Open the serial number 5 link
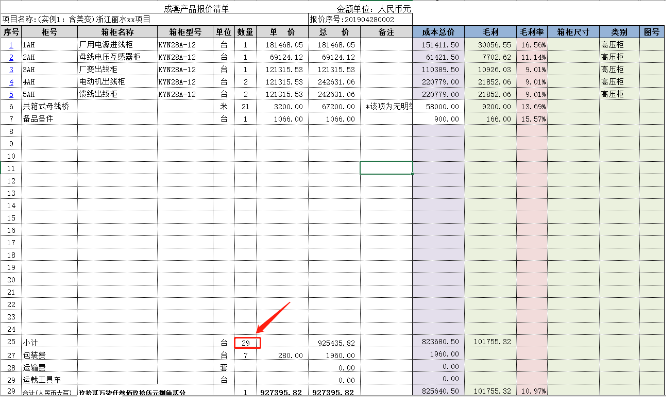 (x=11, y=94)
